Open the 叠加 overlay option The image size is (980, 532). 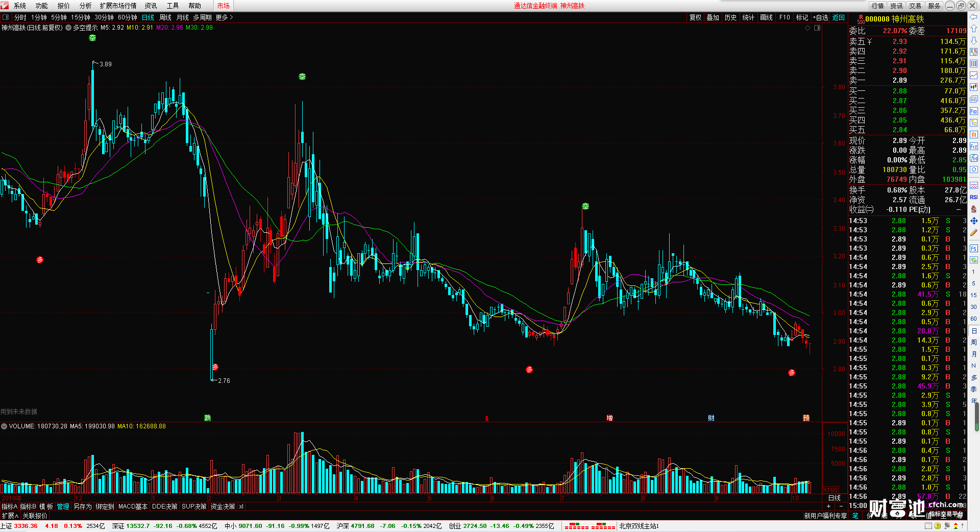point(713,17)
